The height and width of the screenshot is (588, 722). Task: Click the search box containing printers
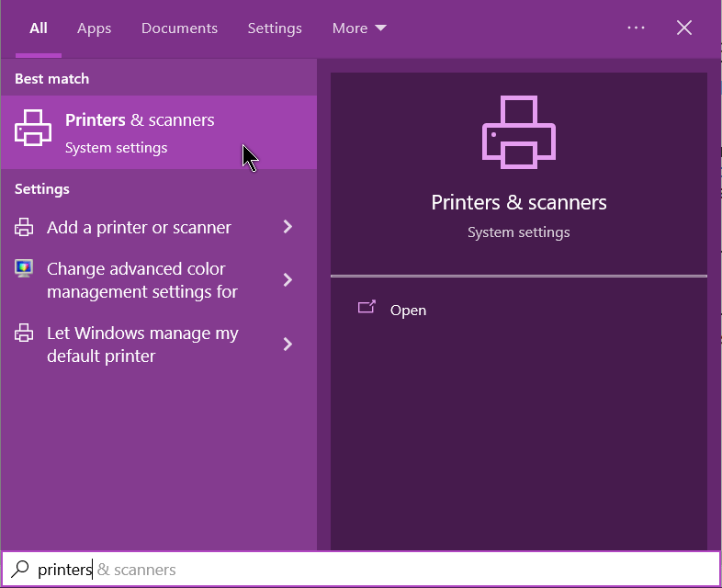click(361, 569)
